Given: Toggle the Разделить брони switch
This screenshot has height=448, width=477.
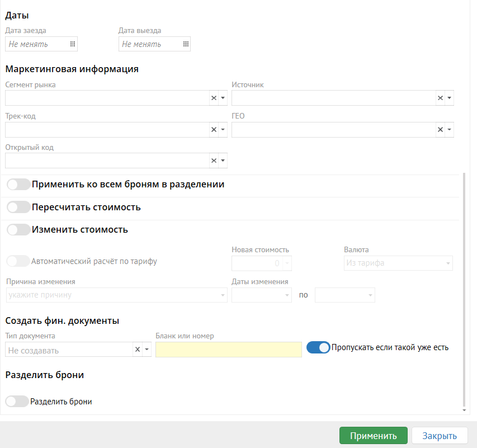Looking at the screenshot, I should [x=17, y=402].
